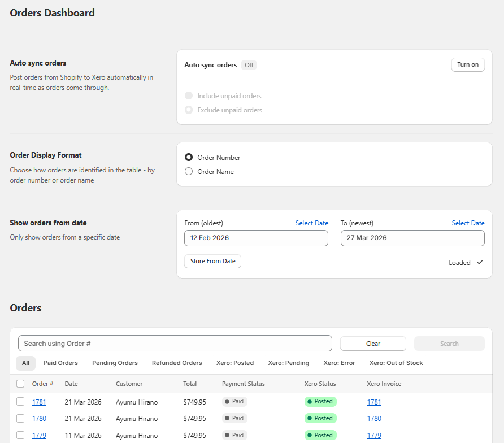Tick the select-all orders checkbox in header
Viewport: 504px width, 443px height.
pos(20,384)
